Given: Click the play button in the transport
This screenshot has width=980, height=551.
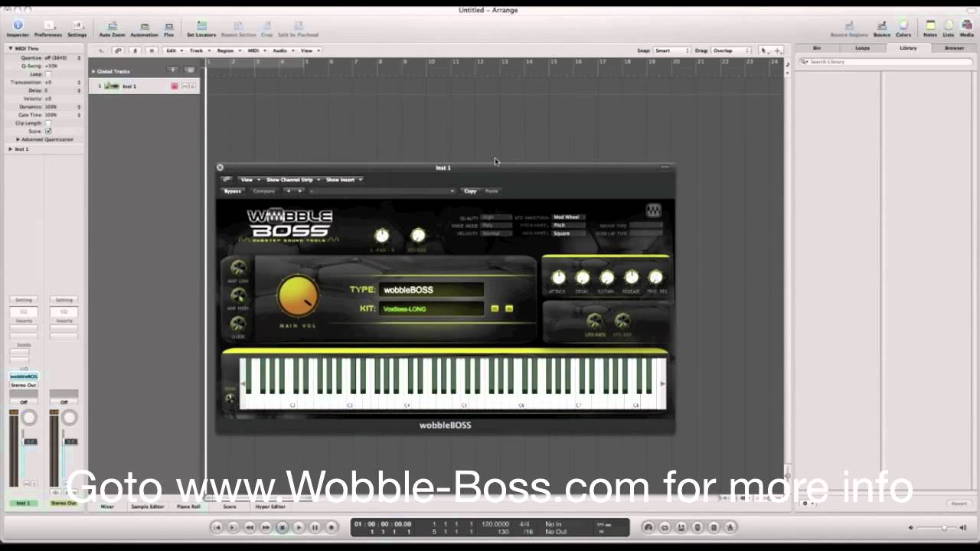Looking at the screenshot, I should 299,527.
